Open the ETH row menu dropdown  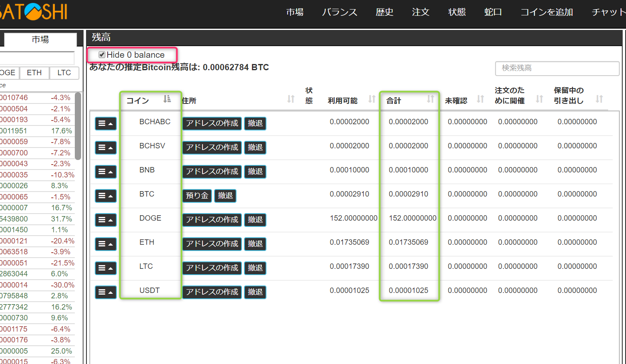(x=106, y=244)
